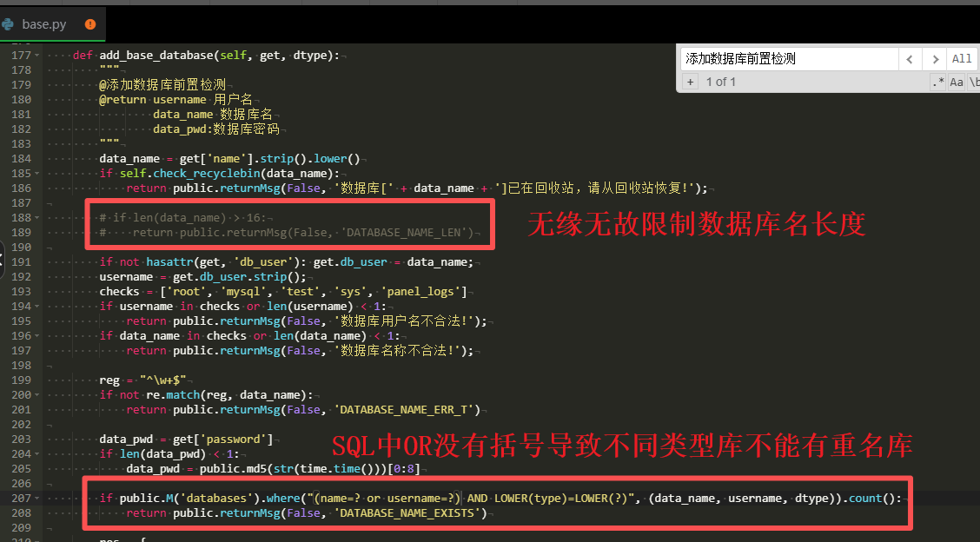Jump to next search match with the right arrow
This screenshot has height=542, width=980.
coord(935,59)
